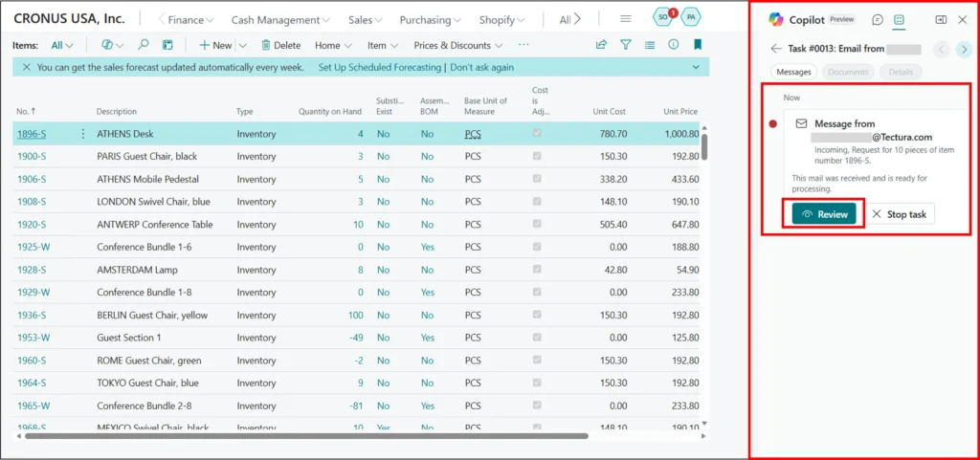Open the search magnifier in the Items toolbar
This screenshot has height=460, width=980.
pyautogui.click(x=144, y=45)
